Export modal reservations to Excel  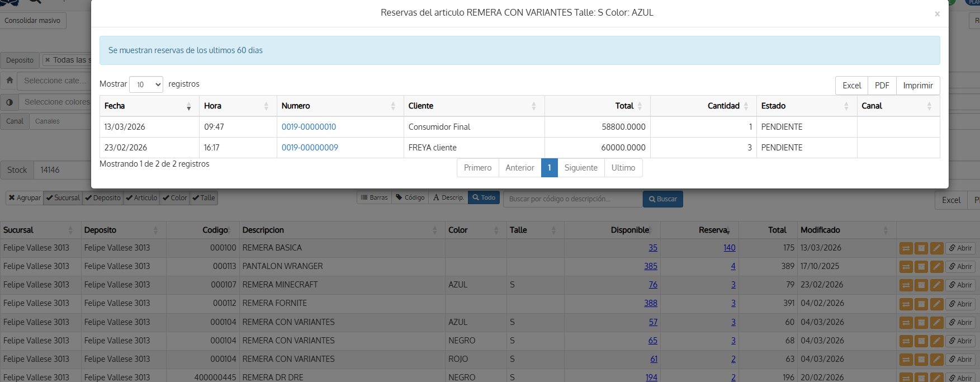click(x=852, y=86)
